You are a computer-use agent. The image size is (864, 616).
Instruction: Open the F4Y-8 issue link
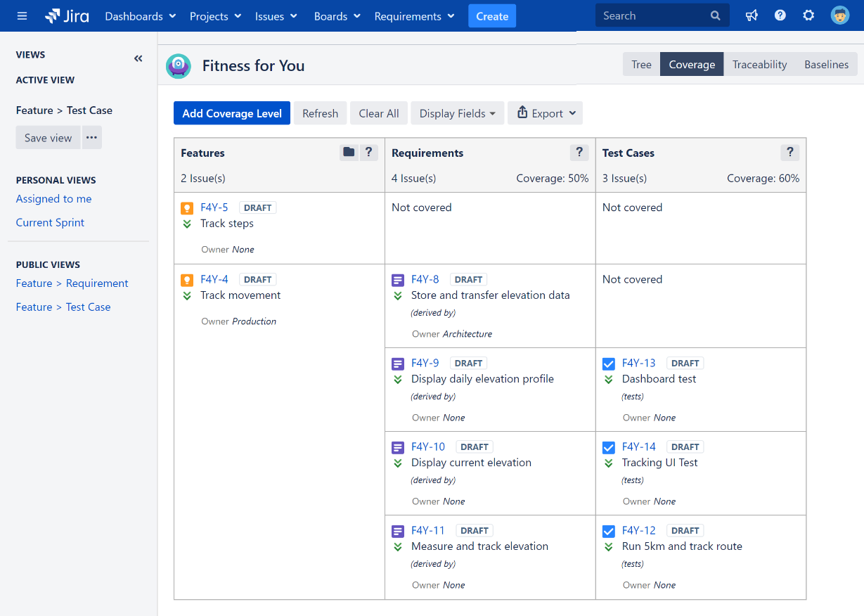tap(425, 279)
